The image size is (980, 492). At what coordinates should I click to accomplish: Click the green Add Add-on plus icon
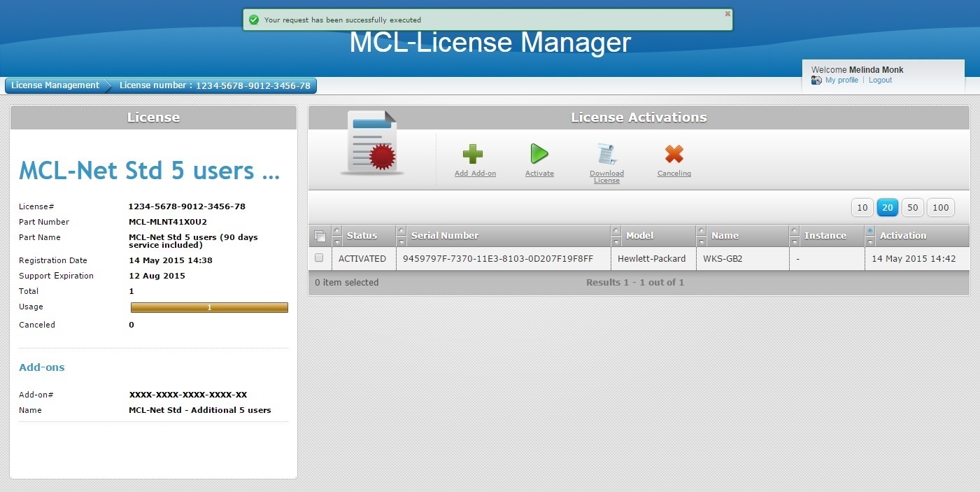coord(473,154)
